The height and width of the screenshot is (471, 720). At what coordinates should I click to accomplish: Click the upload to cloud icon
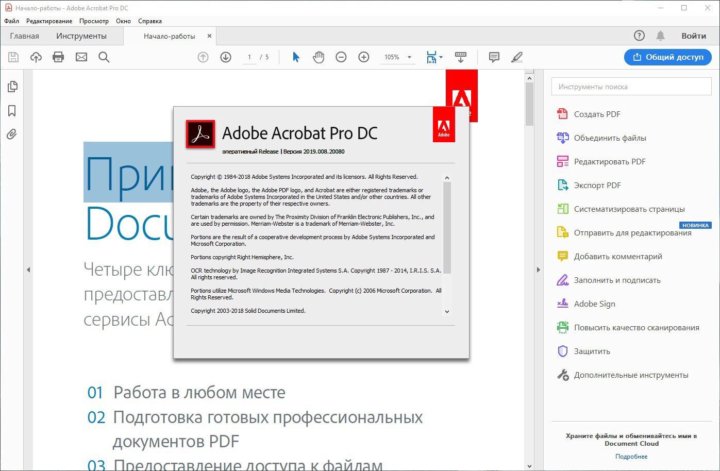point(36,57)
